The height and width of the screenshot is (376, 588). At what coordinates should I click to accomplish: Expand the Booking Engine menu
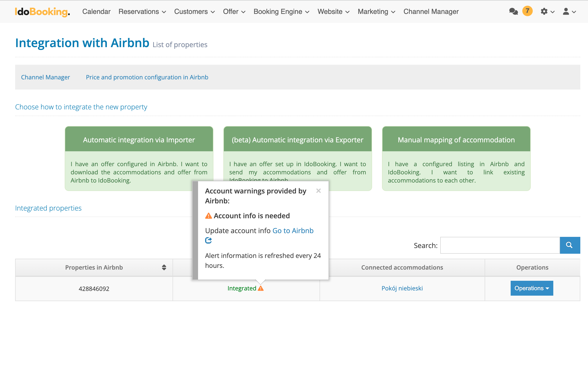[281, 12]
